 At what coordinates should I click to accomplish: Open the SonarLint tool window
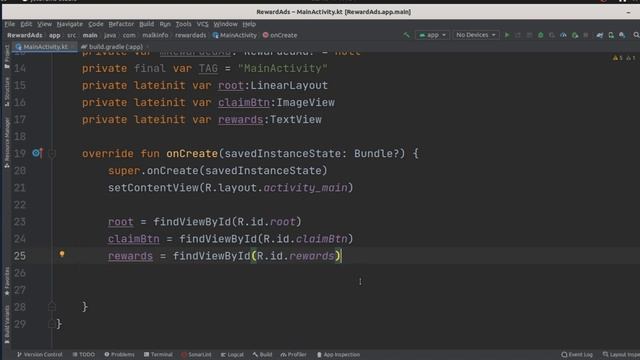point(196,355)
